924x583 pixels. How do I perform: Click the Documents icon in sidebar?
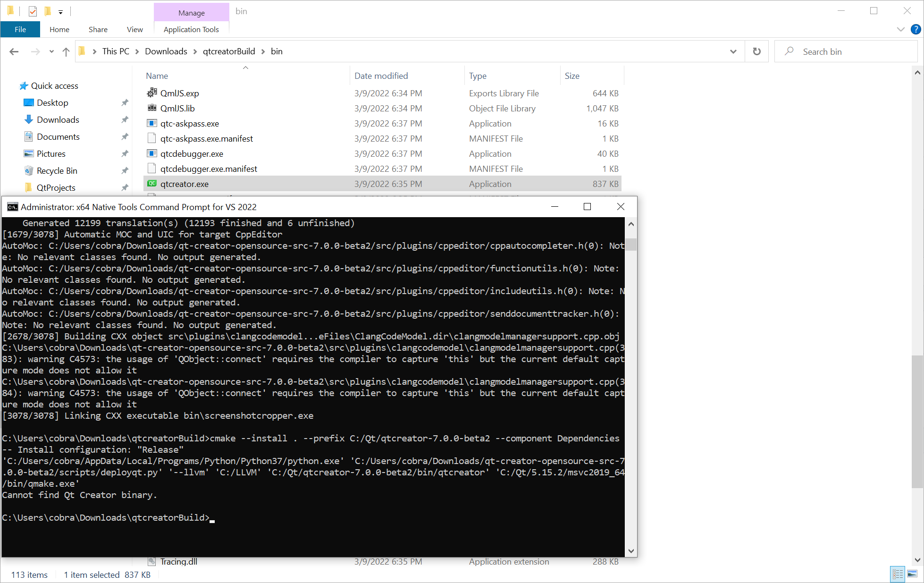[29, 136]
